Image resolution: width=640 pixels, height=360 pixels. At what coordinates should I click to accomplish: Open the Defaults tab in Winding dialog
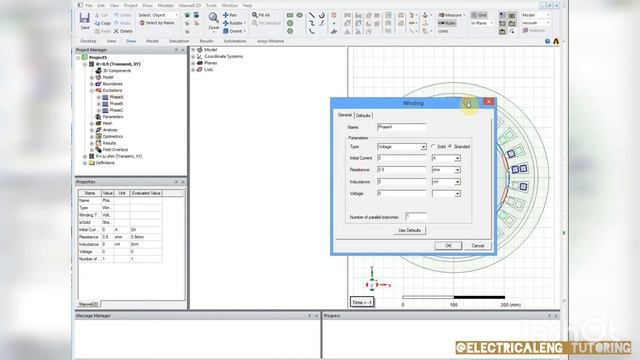click(363, 116)
